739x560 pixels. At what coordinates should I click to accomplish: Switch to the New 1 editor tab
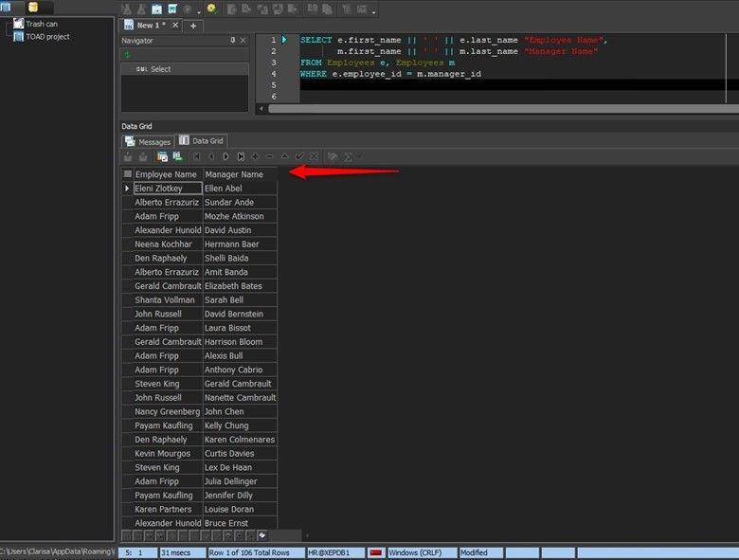[151, 25]
